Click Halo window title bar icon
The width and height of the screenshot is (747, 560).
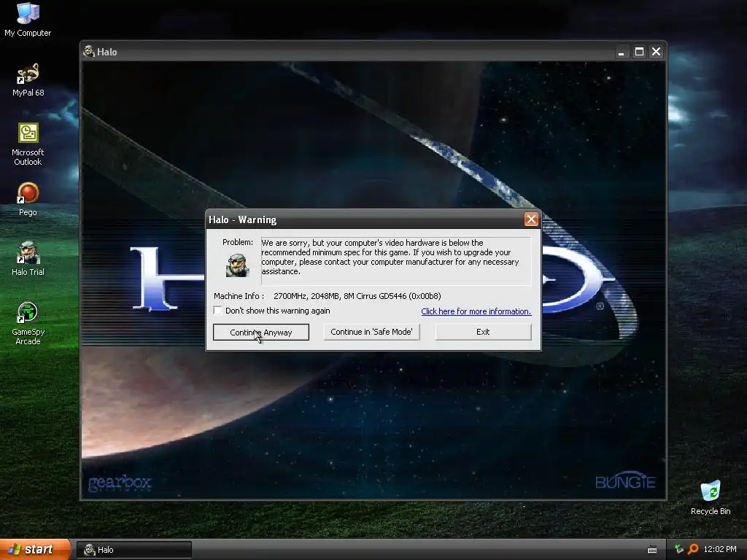coord(88,52)
